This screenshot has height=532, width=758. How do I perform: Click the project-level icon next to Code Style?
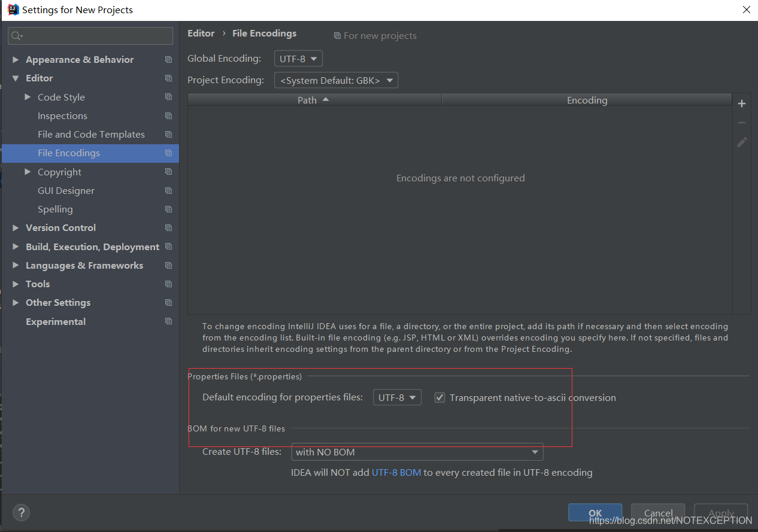coord(168,97)
